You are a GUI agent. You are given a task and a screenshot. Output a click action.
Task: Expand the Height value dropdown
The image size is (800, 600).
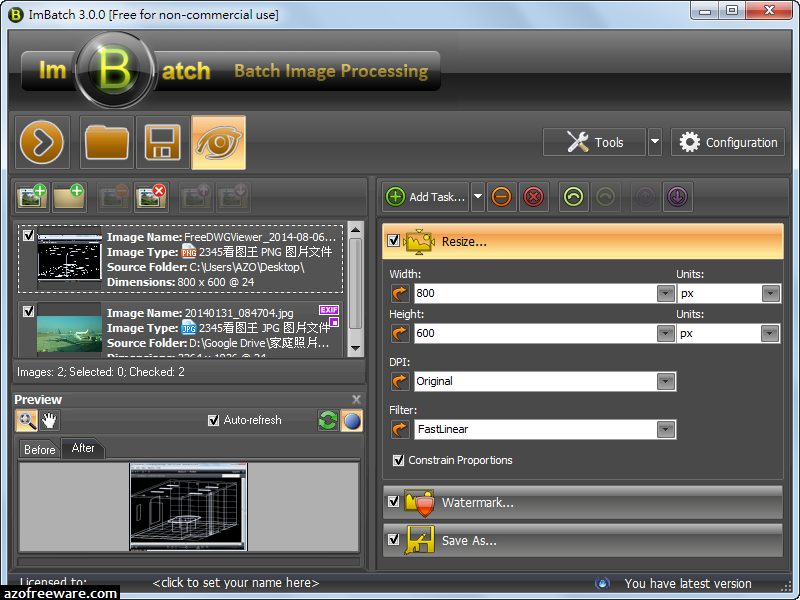[665, 333]
